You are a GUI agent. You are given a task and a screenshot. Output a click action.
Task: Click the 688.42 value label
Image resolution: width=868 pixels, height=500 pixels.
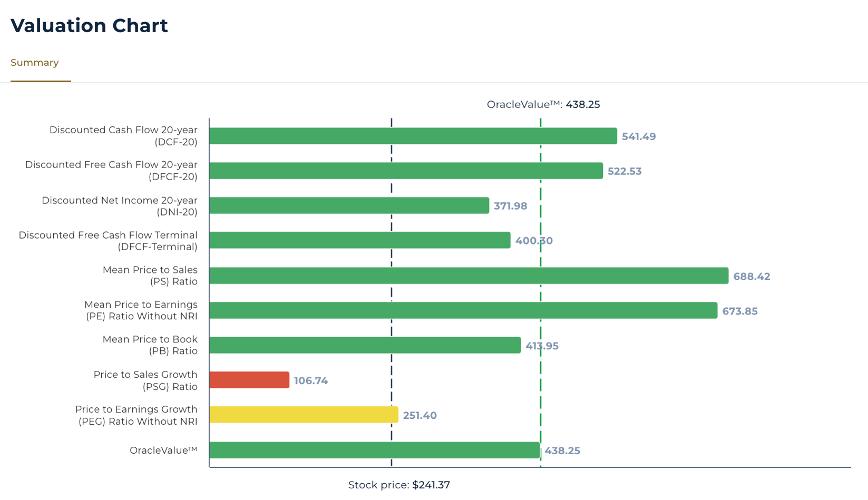(752, 277)
